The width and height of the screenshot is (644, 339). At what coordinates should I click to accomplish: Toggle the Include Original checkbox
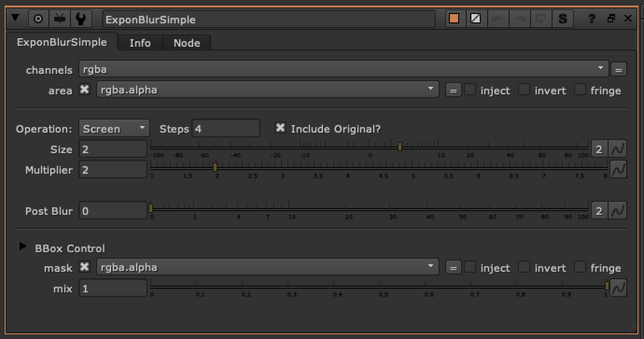pos(280,128)
